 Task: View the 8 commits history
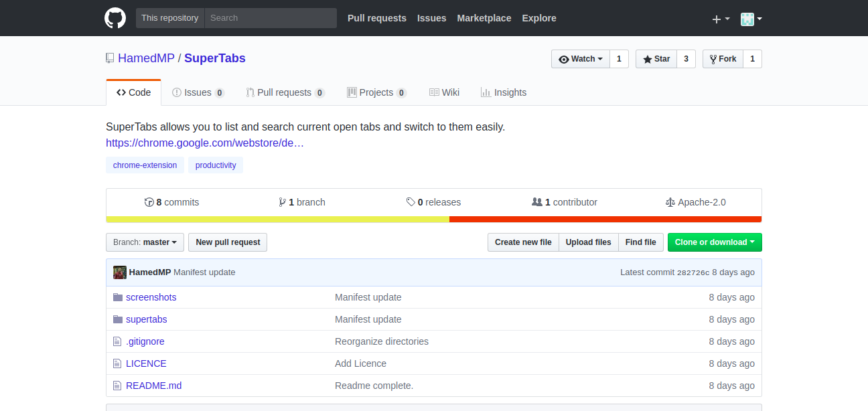172,202
